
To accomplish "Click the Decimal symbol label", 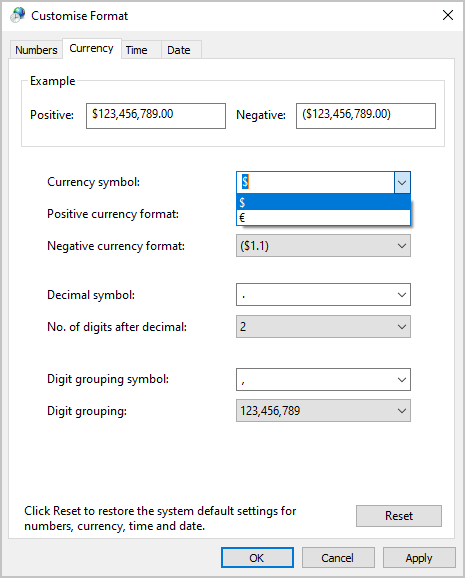I will pyautogui.click(x=91, y=295).
